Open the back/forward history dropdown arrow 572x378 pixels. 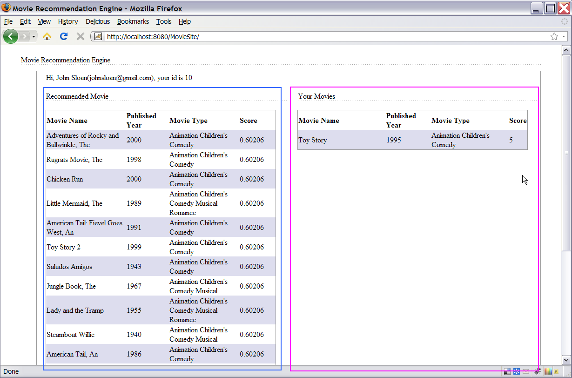(x=34, y=36)
